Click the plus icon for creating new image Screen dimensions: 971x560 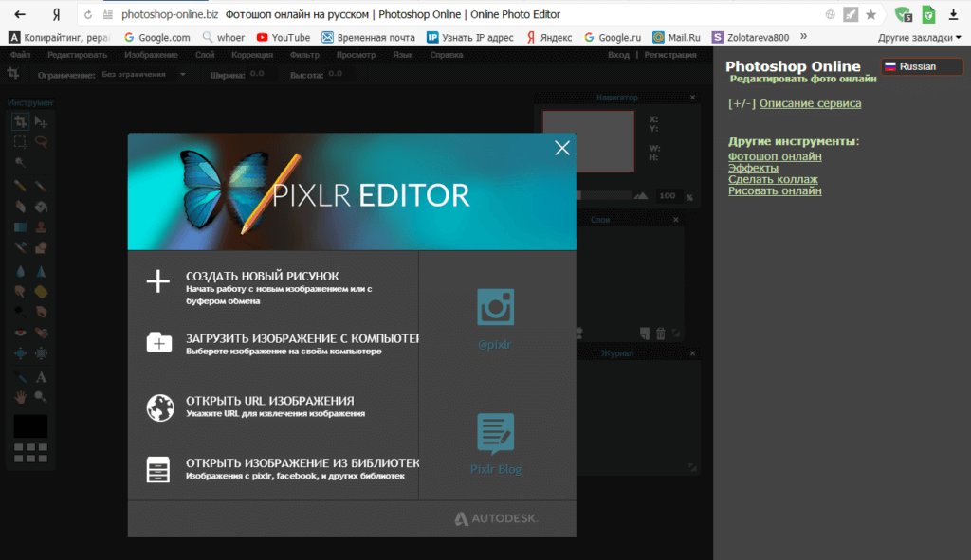pos(158,281)
